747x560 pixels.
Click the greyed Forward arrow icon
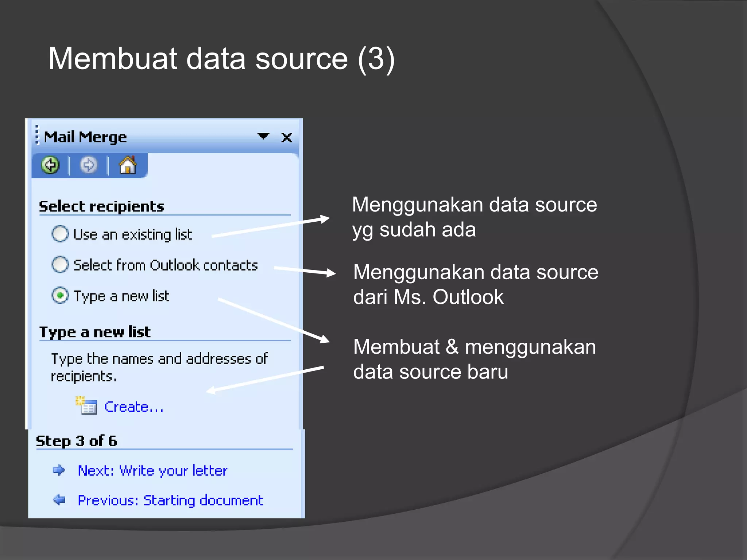pyautogui.click(x=88, y=165)
